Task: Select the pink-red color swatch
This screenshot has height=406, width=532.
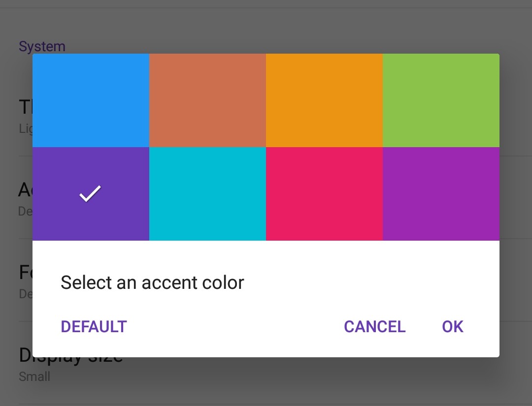Action: [324, 194]
